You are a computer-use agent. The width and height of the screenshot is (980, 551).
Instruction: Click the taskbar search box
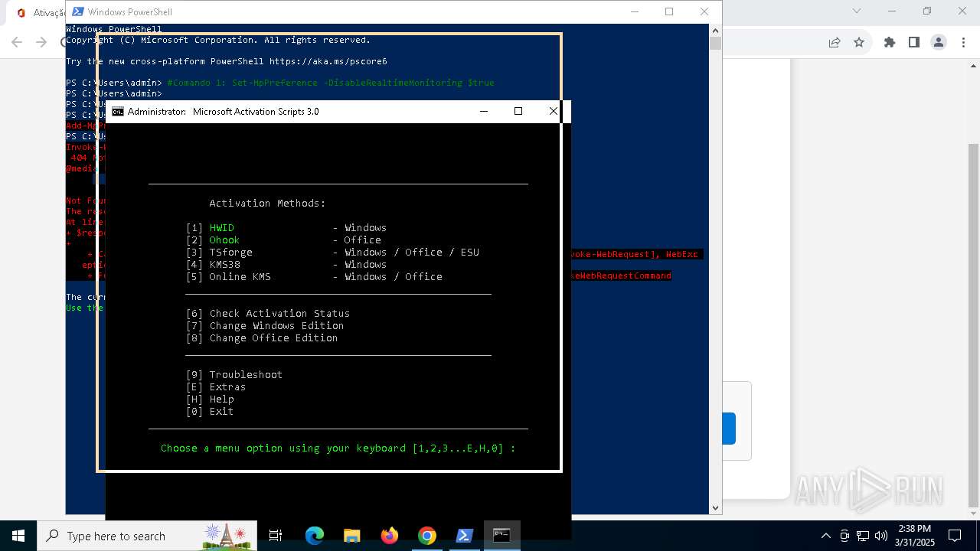(147, 536)
